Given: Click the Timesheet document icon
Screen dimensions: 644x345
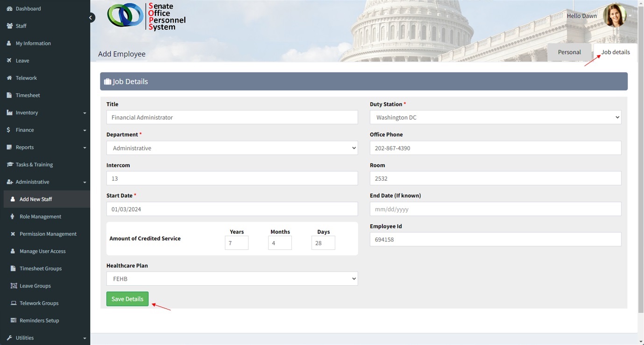Looking at the screenshot, I should (x=9, y=95).
